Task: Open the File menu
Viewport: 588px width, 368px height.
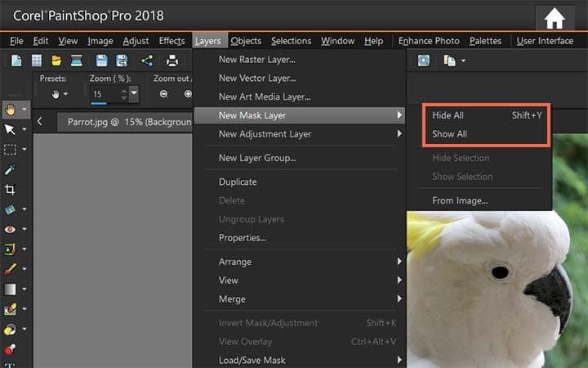Action: point(16,41)
